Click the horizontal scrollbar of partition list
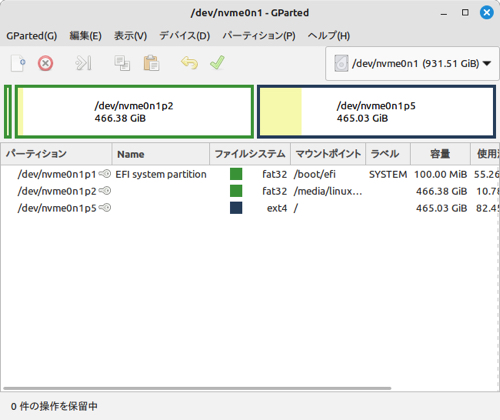This screenshot has height=420, width=500. coord(197,388)
